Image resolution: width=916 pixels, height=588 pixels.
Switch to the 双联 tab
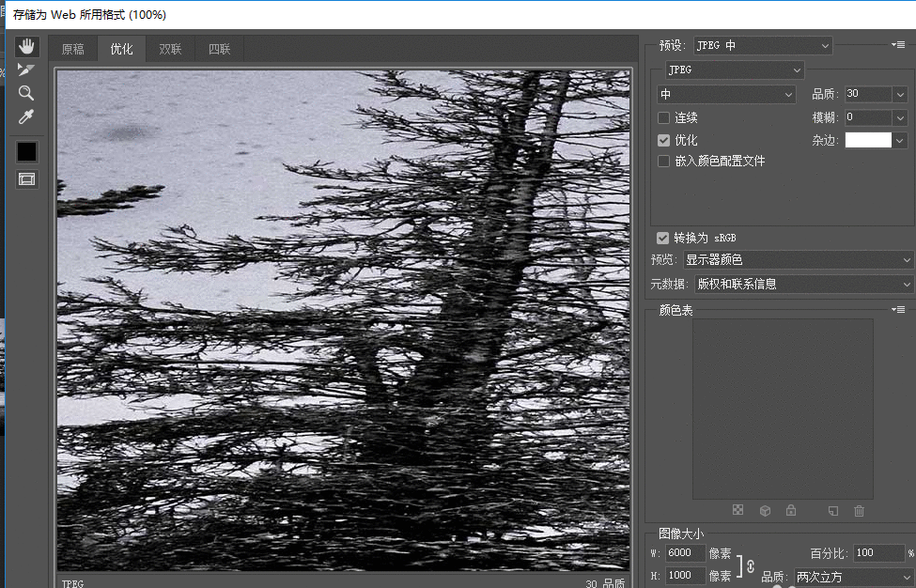point(170,50)
